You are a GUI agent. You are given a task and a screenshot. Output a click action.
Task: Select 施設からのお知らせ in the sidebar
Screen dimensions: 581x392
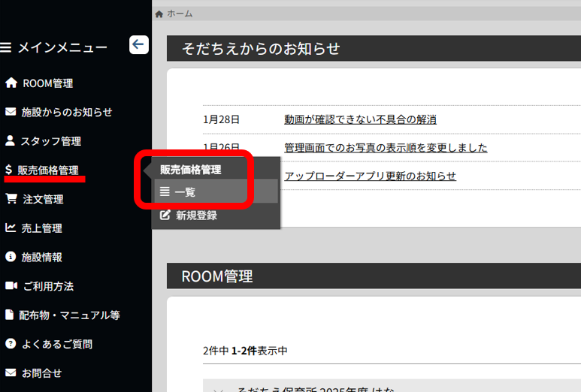pos(66,112)
